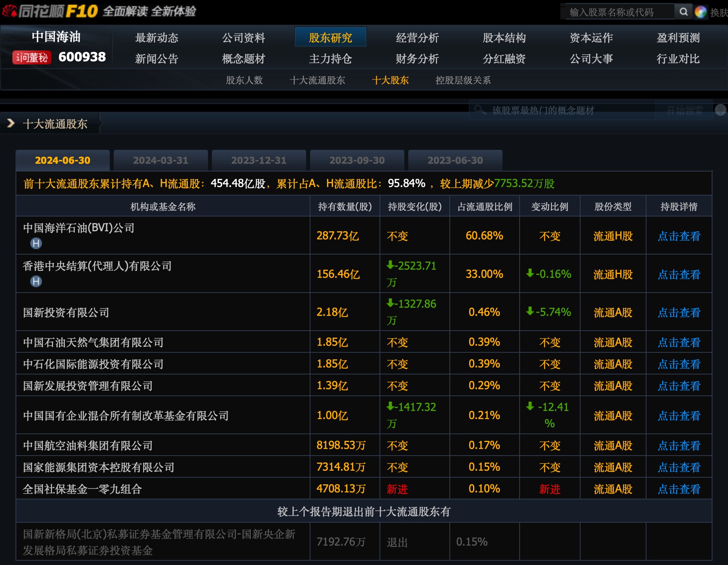Click holding amount 287.73亿
This screenshot has height=565, width=728.
[338, 236]
